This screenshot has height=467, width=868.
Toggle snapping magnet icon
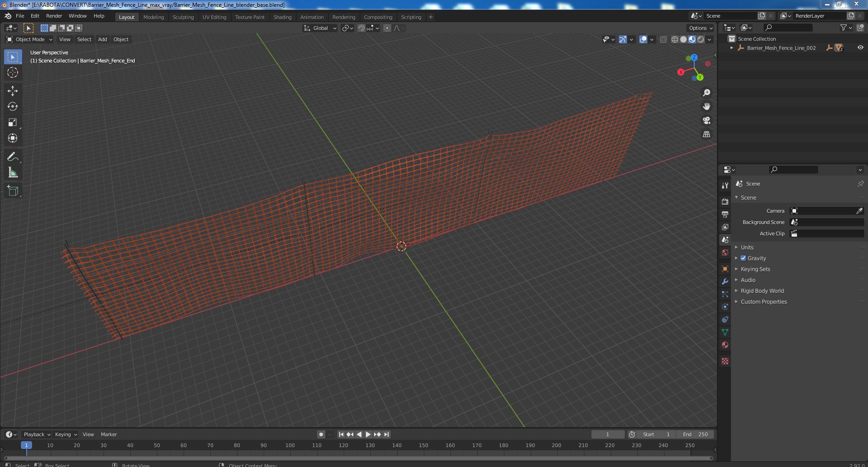tap(361, 28)
